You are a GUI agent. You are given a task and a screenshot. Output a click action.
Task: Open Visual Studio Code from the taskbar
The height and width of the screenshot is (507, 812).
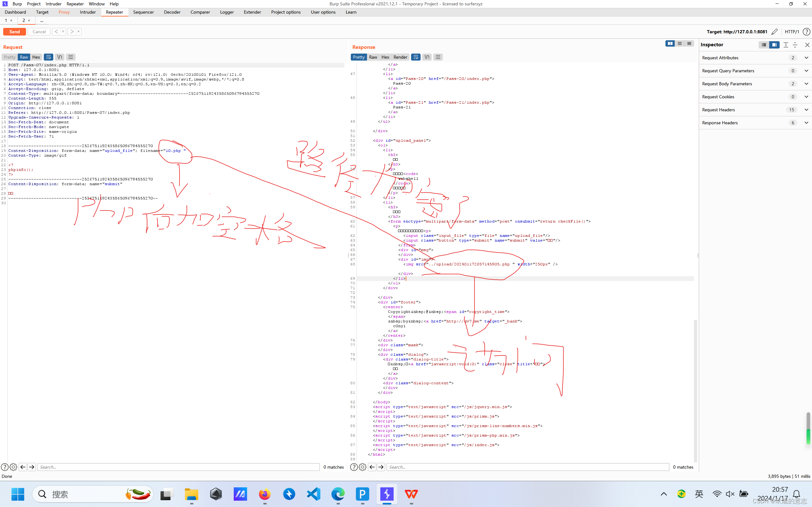314,494
